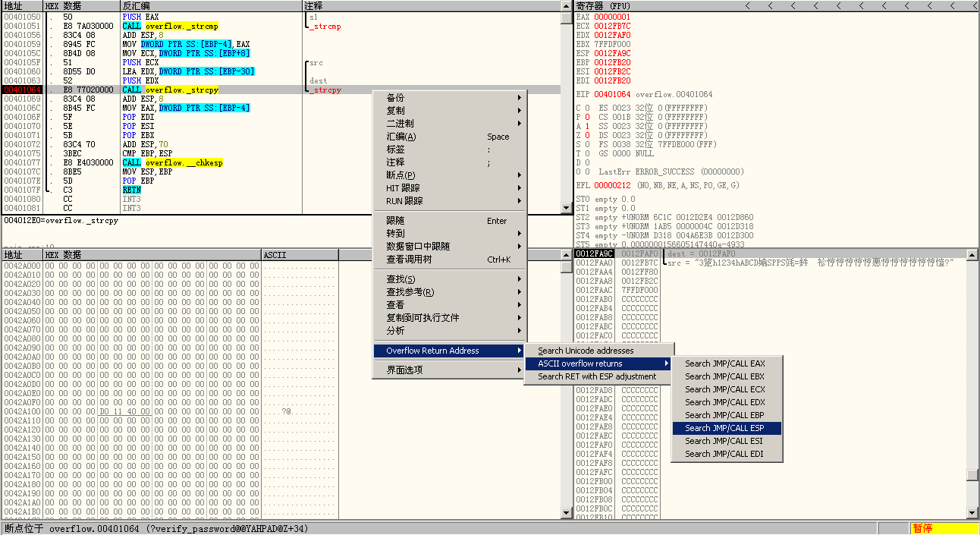Image resolution: width=980 pixels, height=535 pixels.
Task: Choose Search JMP/CALL ESP
Action: [727, 428]
